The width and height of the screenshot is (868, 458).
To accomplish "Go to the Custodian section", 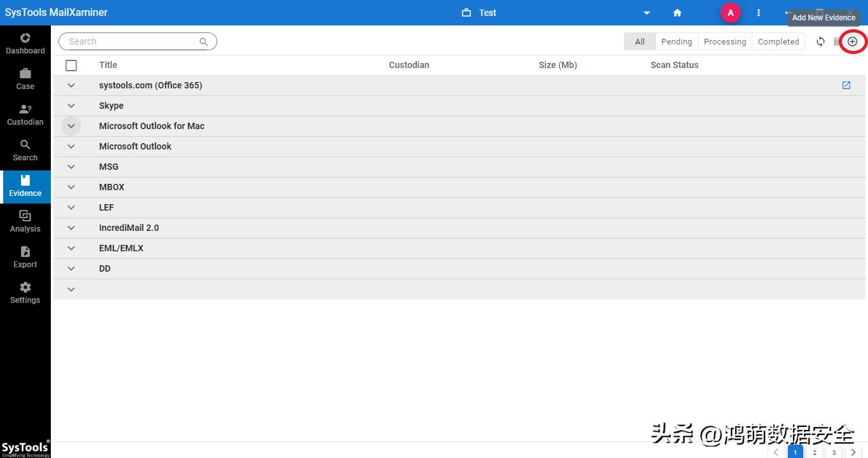I will pyautogui.click(x=25, y=114).
